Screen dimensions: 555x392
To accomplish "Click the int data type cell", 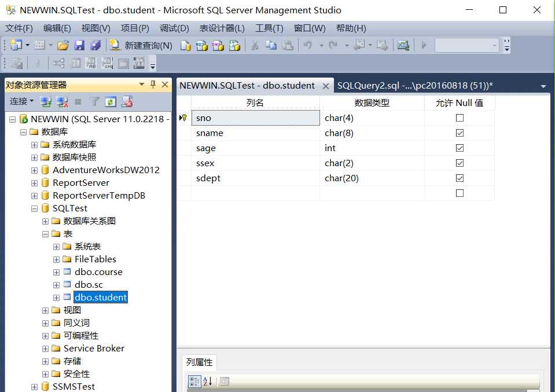I will click(x=372, y=148).
